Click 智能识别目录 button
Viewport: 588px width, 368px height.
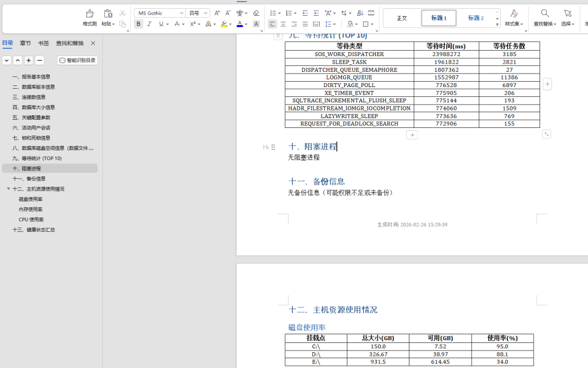coord(77,60)
